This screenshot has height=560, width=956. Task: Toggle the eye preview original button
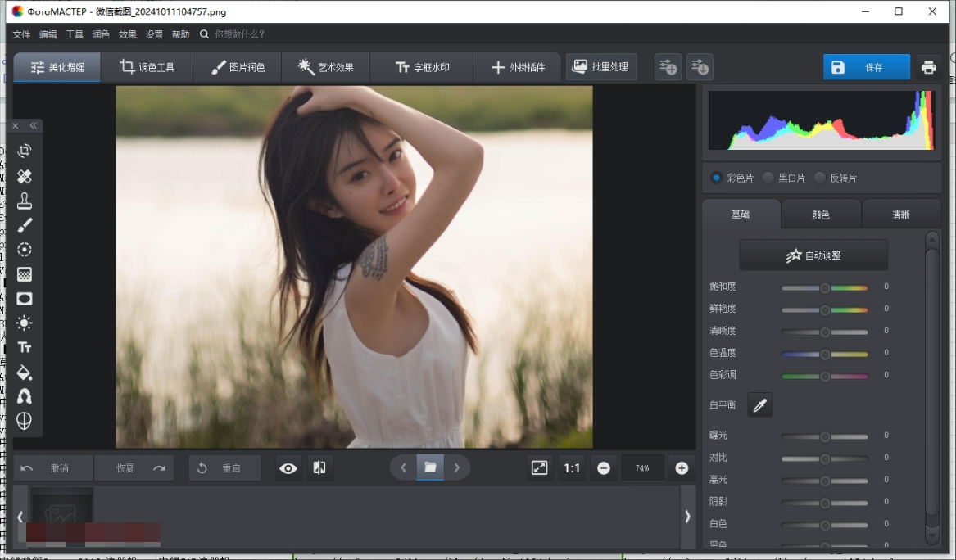(x=288, y=468)
